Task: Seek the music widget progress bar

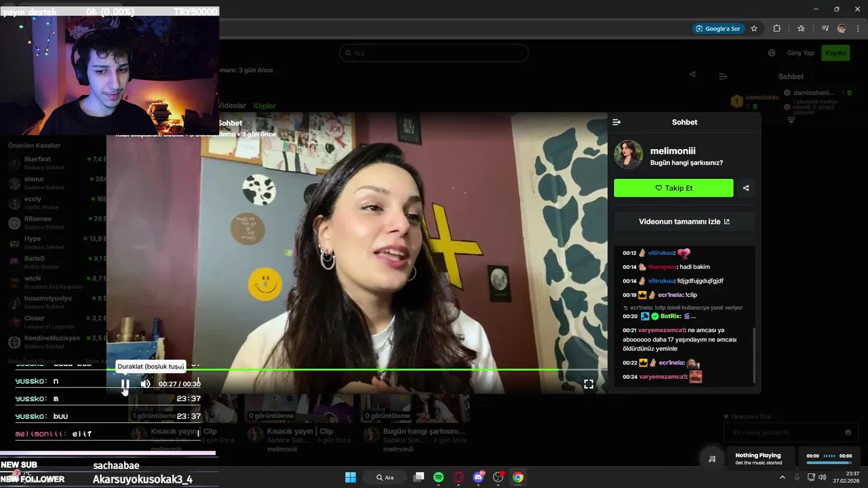Action: [x=829, y=463]
